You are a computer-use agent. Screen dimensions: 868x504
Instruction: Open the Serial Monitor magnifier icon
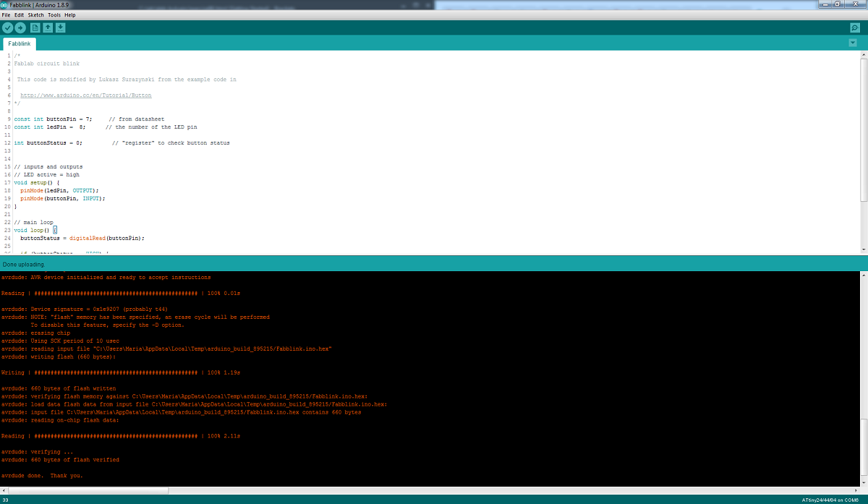(x=855, y=27)
